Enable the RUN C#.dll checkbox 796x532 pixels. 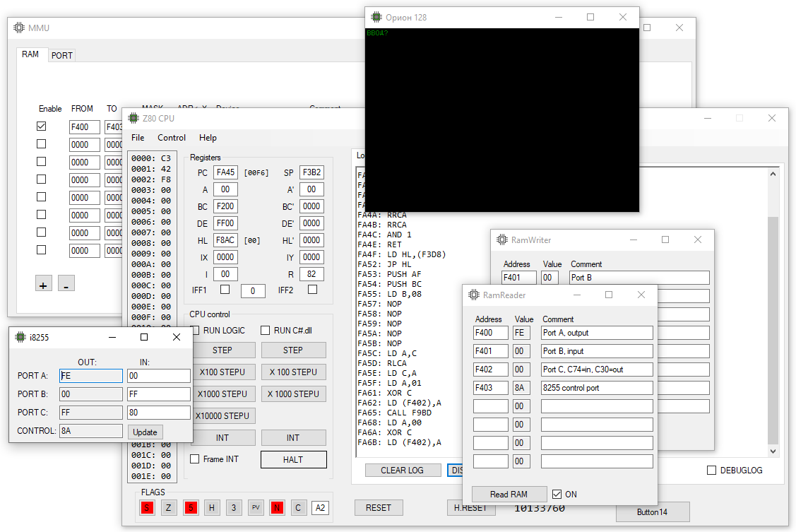point(265,331)
